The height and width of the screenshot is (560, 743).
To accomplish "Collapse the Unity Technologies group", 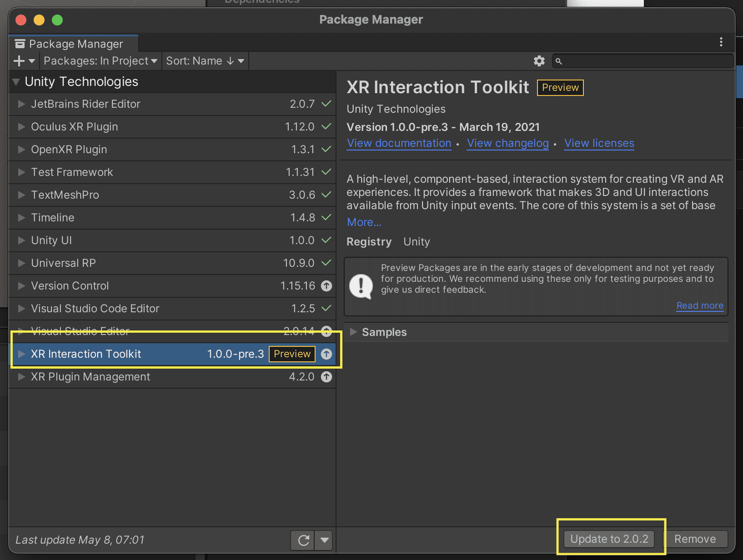I will pyautogui.click(x=16, y=82).
